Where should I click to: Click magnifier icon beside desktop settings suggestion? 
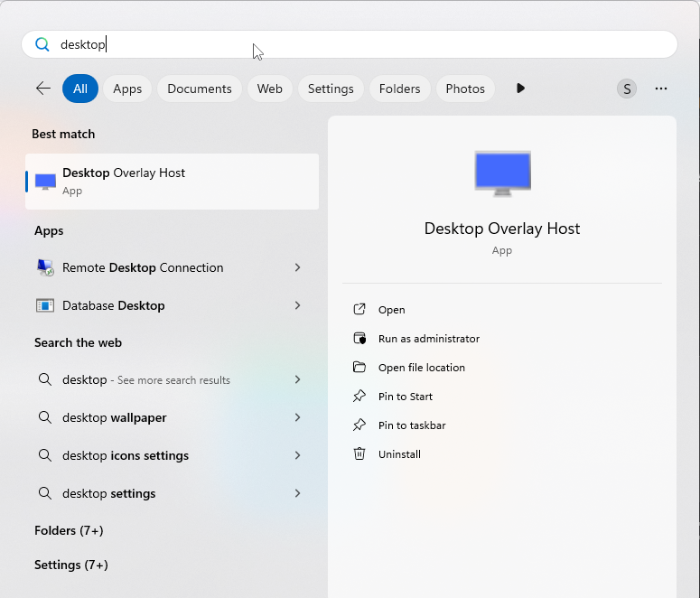(x=45, y=493)
